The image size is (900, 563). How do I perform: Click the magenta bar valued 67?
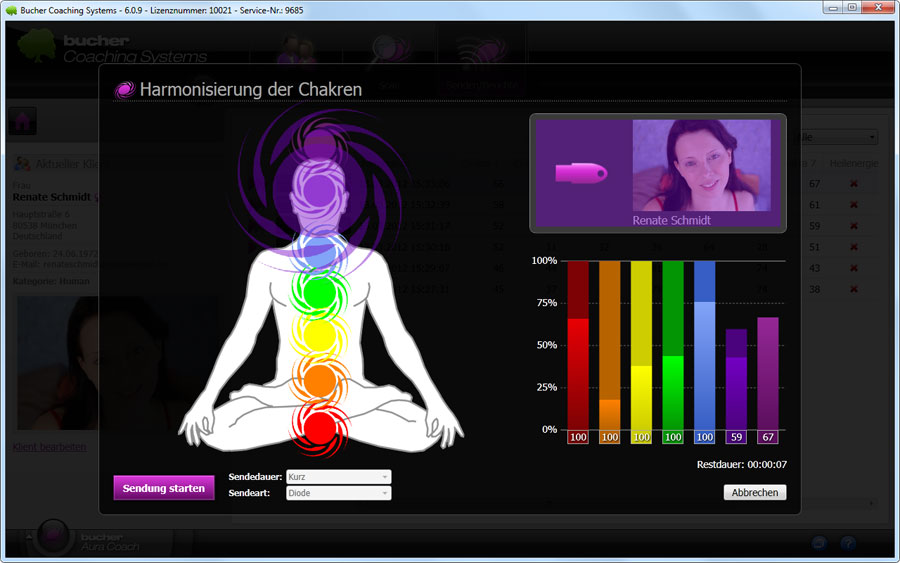pyautogui.click(x=768, y=373)
